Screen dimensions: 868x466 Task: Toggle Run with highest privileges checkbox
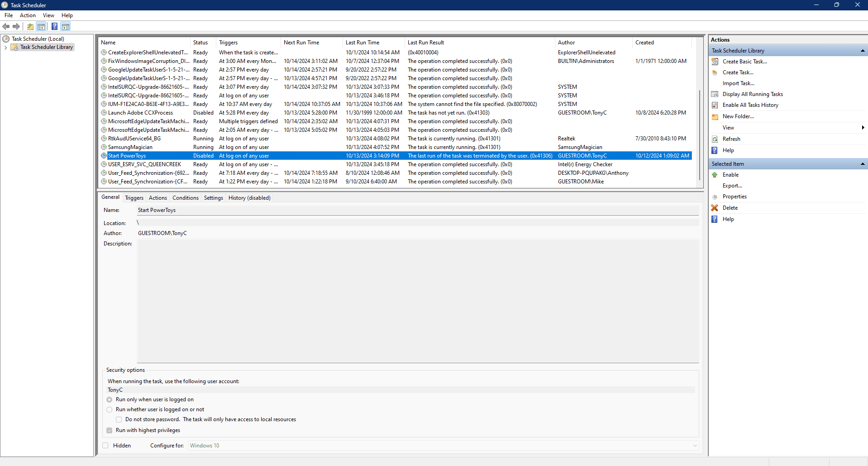tap(110, 430)
